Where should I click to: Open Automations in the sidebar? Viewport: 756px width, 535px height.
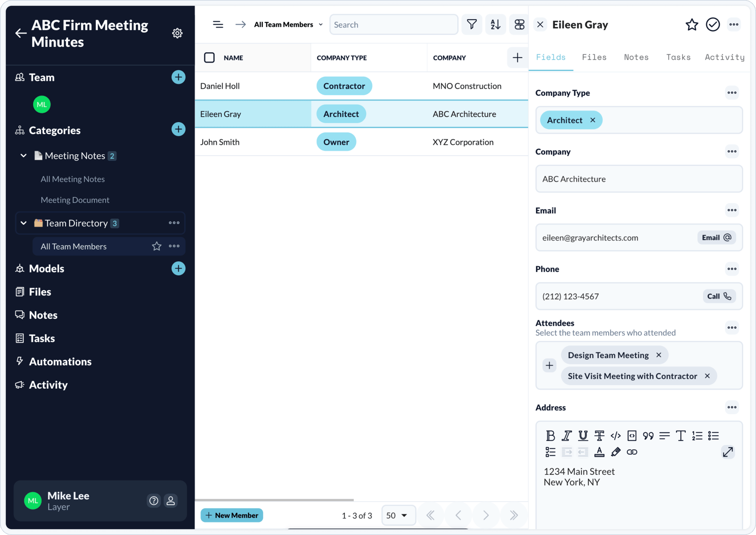click(60, 361)
